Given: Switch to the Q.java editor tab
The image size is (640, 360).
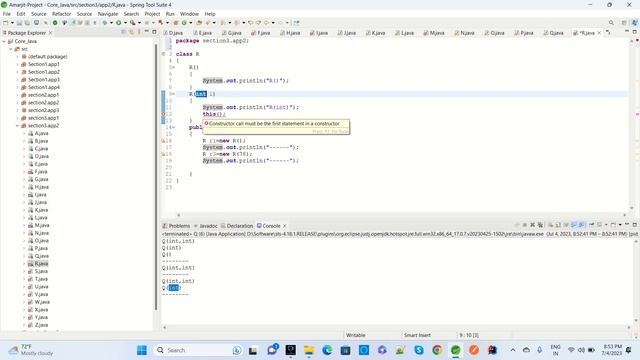Looking at the screenshot, I should click(553, 33).
